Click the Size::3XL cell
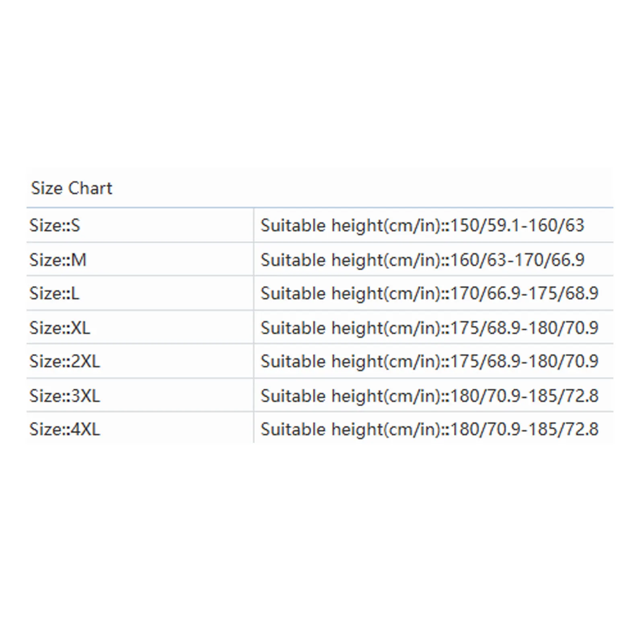The width and height of the screenshot is (644, 644). (64, 396)
